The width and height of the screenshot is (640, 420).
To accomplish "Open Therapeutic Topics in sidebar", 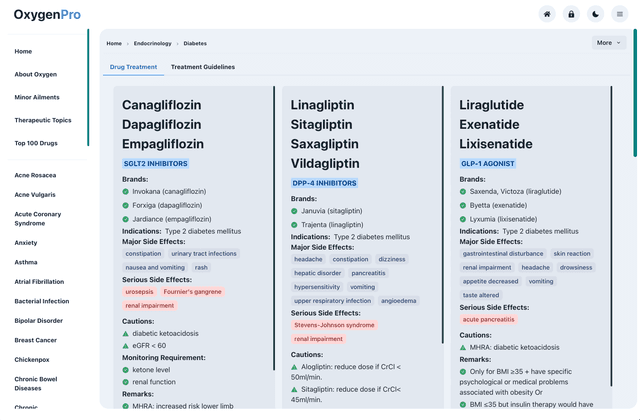I will (43, 120).
